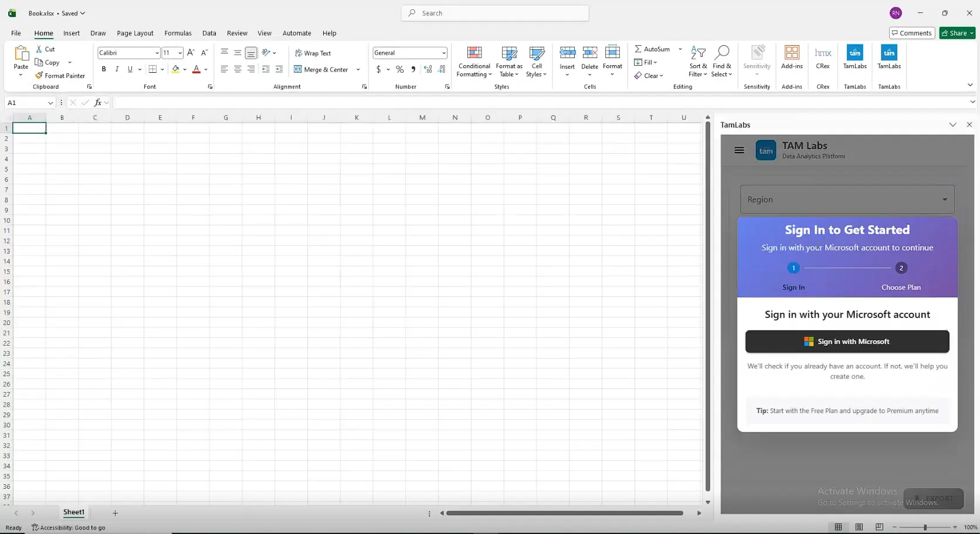The width and height of the screenshot is (980, 534).
Task: Apply accounting dollar format
Action: [379, 69]
